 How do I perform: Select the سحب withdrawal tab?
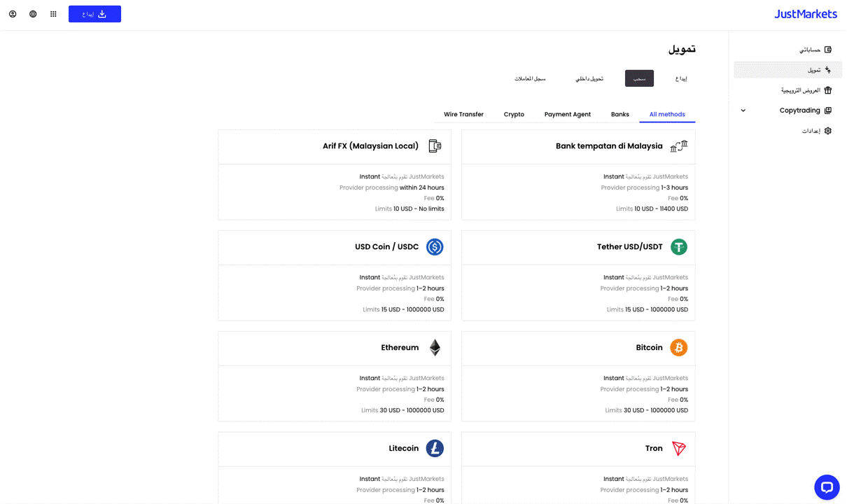tap(639, 78)
